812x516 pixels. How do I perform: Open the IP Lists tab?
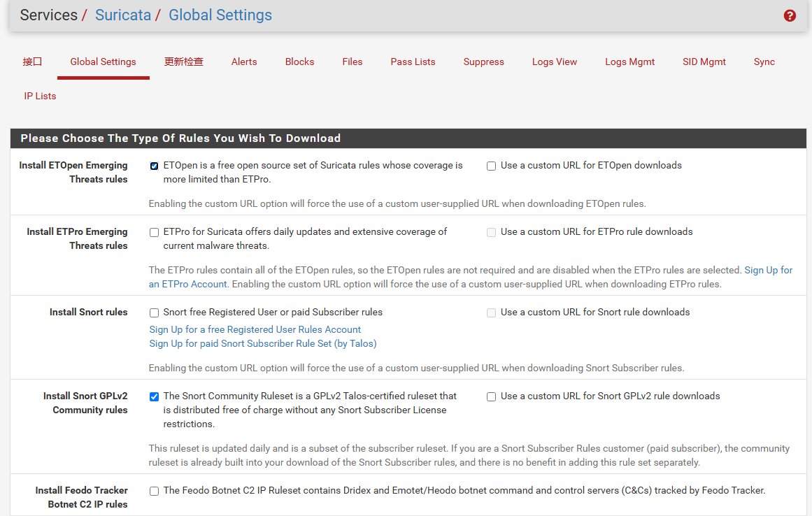[40, 96]
